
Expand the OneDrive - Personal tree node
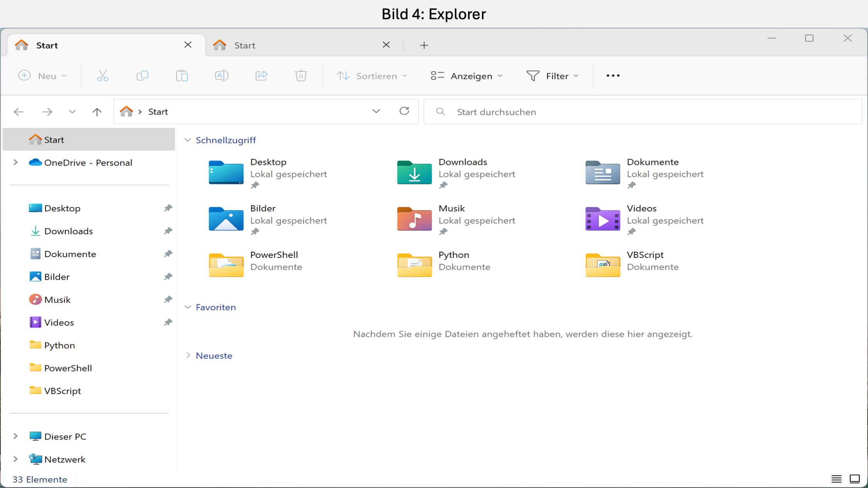click(15, 162)
